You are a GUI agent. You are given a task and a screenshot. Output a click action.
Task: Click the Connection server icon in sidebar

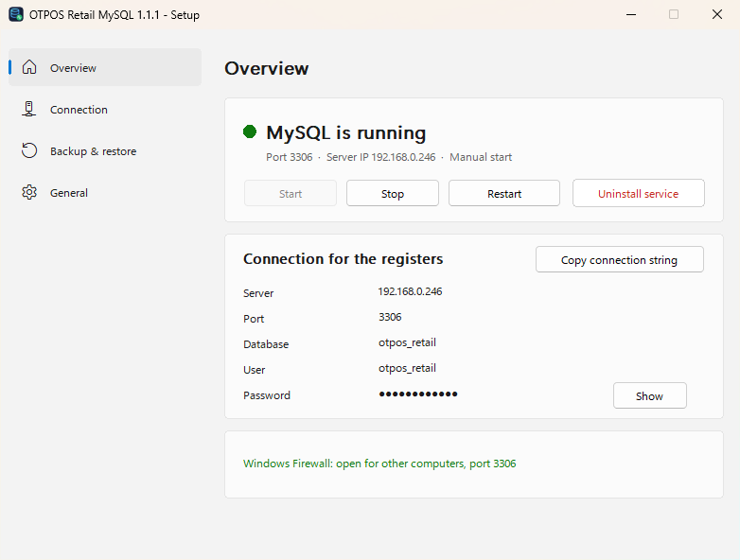click(28, 109)
